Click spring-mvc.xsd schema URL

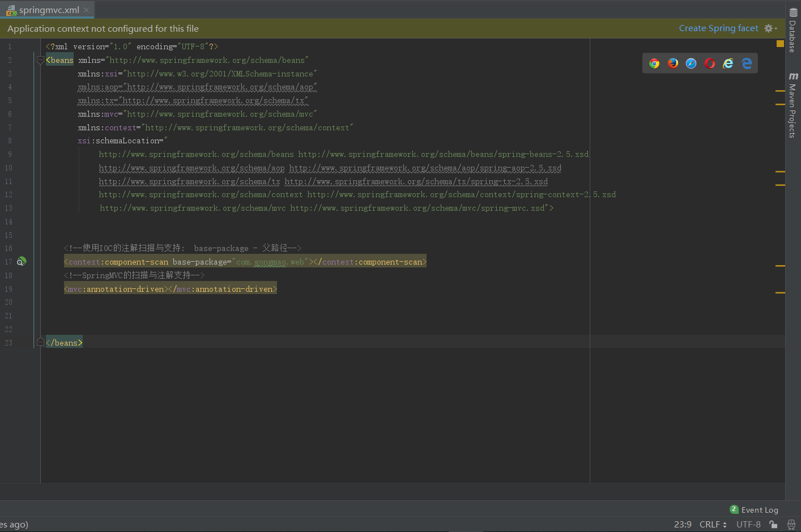418,208
